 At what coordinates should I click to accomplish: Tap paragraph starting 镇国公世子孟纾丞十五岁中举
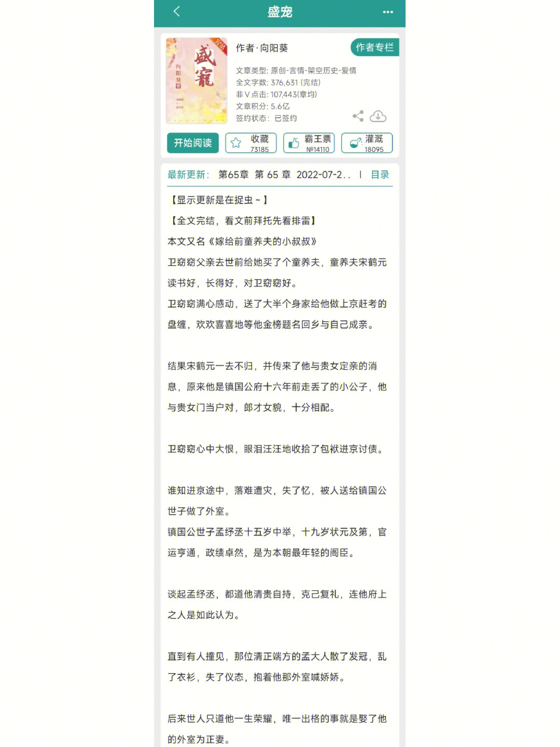click(277, 542)
